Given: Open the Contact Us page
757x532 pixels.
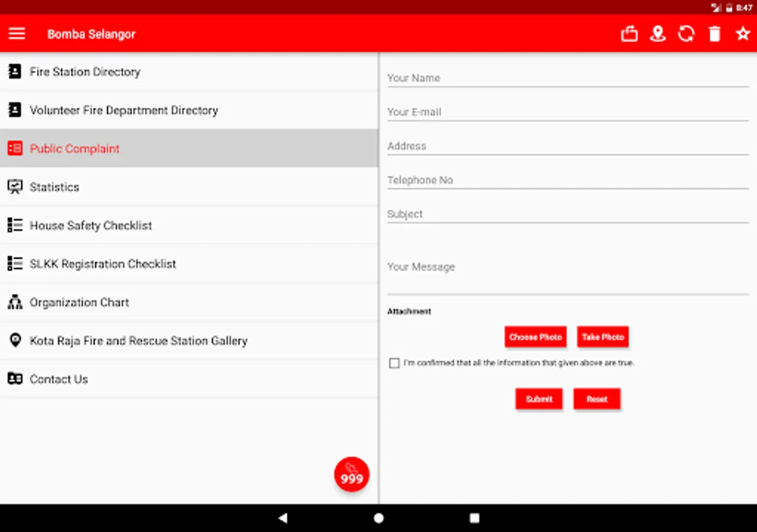Looking at the screenshot, I should pyautogui.click(x=189, y=379).
